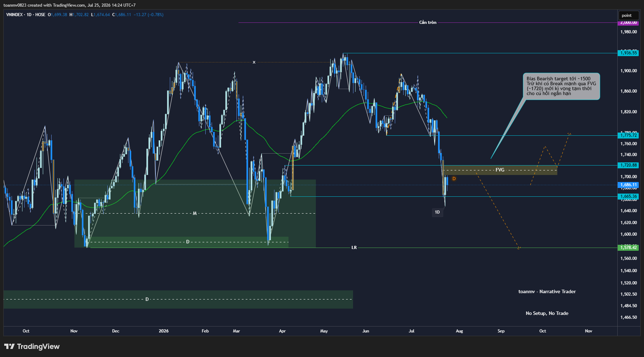Click the 1,720.88 price label
This screenshot has height=357, width=644.
click(x=628, y=165)
